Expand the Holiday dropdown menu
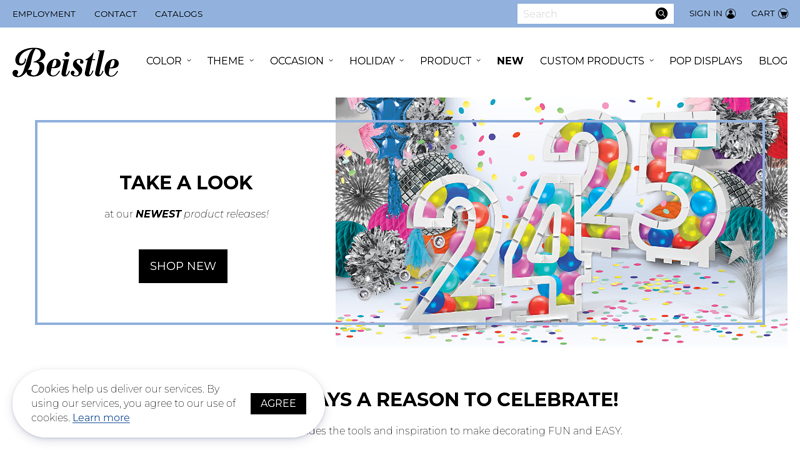800x450 pixels. (x=377, y=61)
